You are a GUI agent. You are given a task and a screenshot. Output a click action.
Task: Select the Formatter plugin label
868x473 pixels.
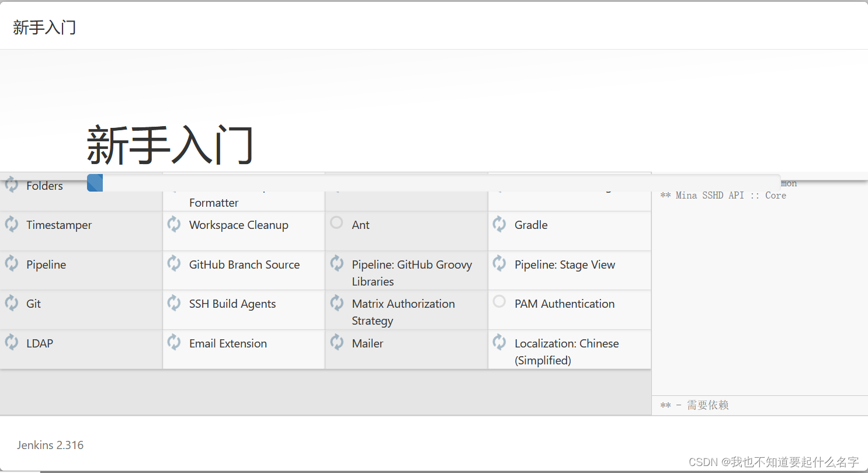point(214,203)
